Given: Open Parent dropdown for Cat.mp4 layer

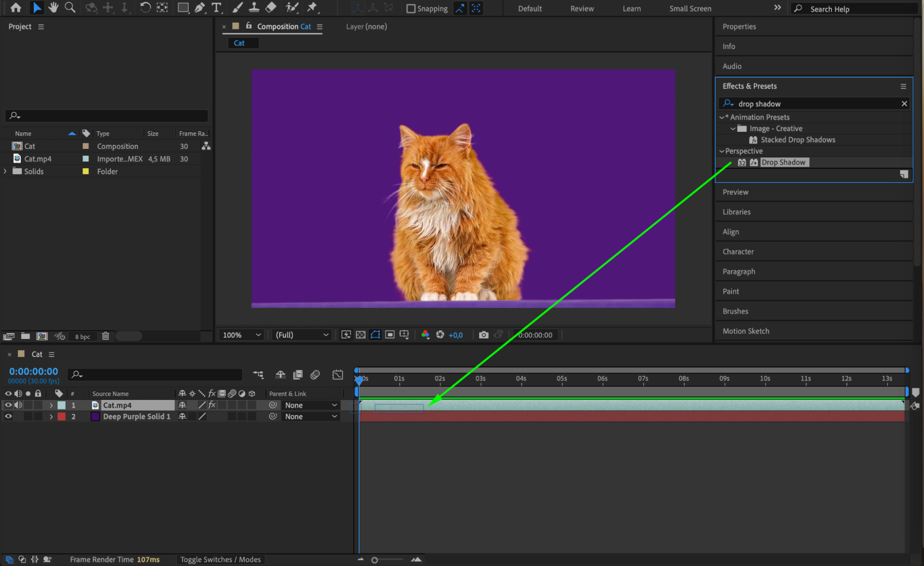Looking at the screenshot, I should click(x=311, y=405).
